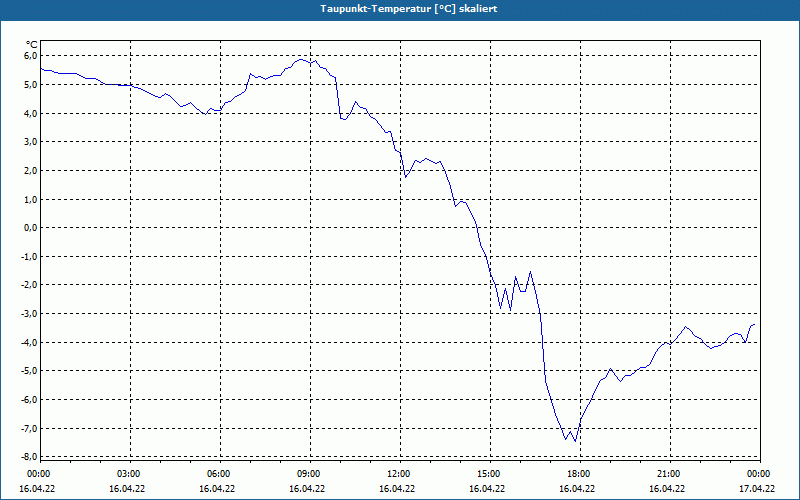This screenshot has height=500, width=800.
Task: Click the '°C' unit label above the y-axis
Action: 31,45
